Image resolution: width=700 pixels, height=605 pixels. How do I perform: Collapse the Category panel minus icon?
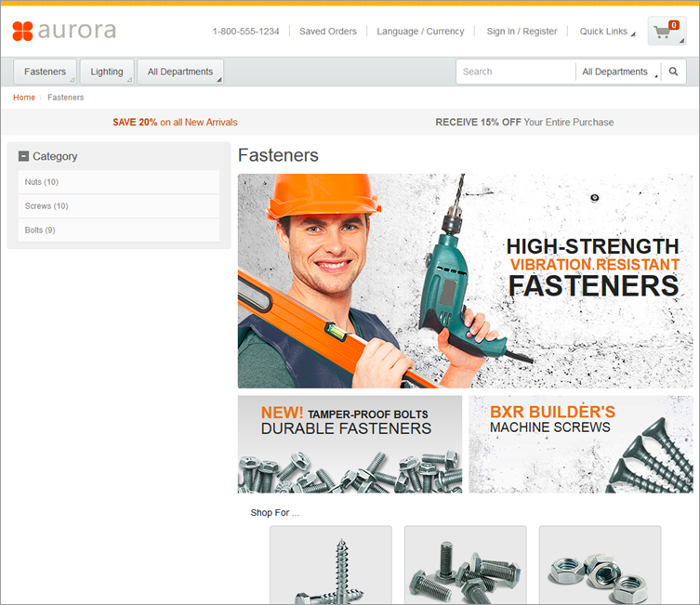pos(23,156)
